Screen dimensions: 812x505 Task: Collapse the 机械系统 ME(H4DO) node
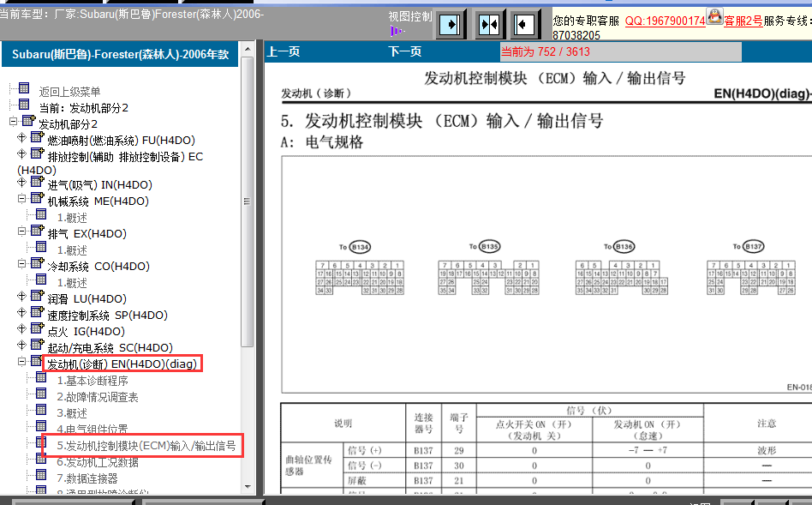tap(21, 198)
